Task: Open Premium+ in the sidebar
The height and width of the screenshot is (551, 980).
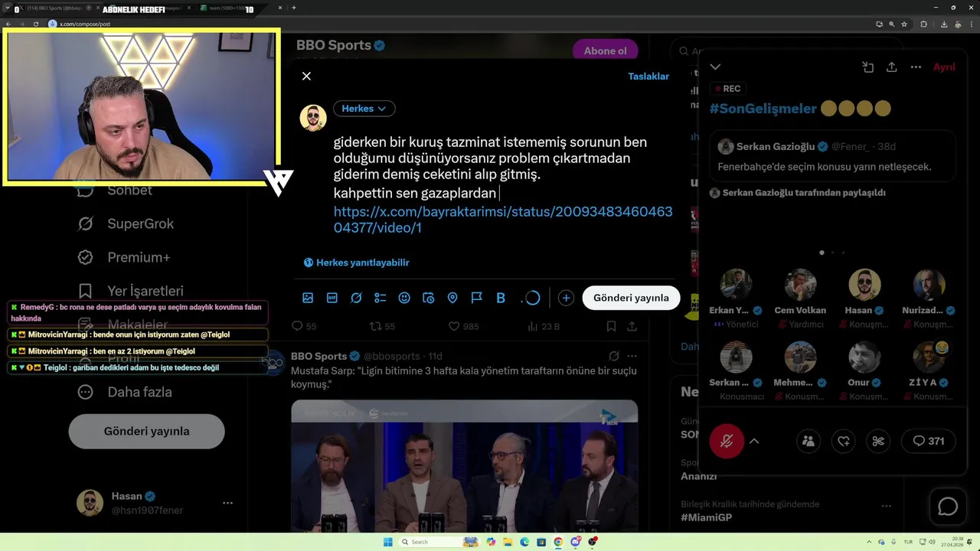Action: (x=123, y=257)
